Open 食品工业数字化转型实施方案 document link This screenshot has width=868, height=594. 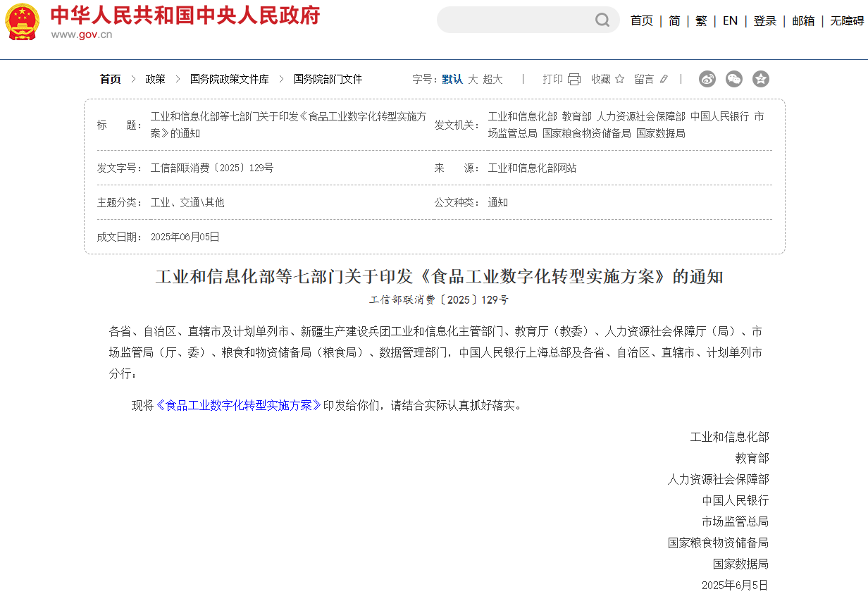pos(238,405)
